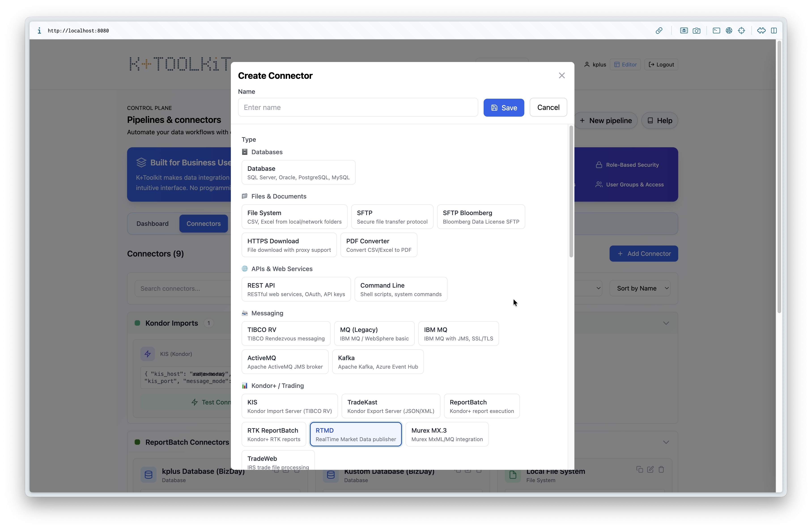The height and width of the screenshot is (530, 812).
Task: Click the camera screenshot icon
Action: pyautogui.click(x=696, y=31)
